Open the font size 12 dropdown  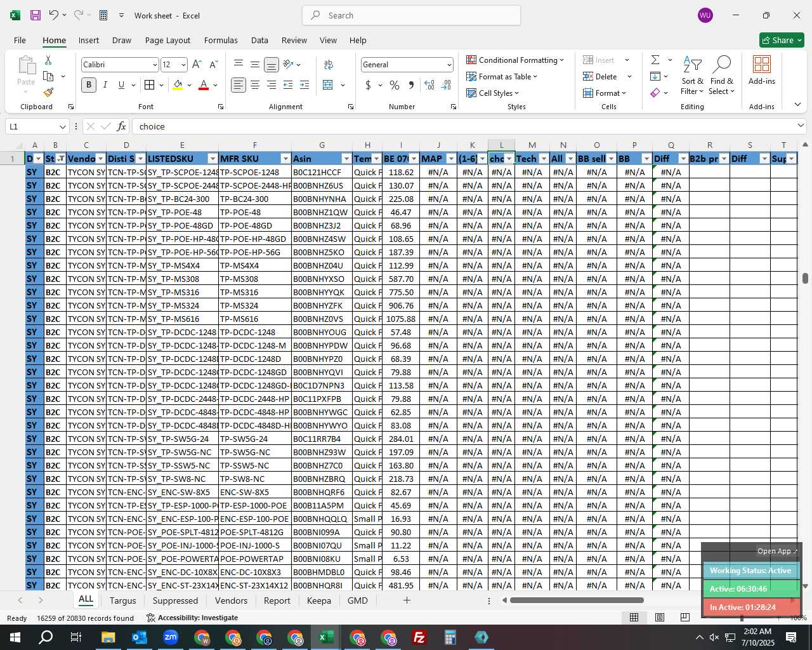[x=183, y=65]
